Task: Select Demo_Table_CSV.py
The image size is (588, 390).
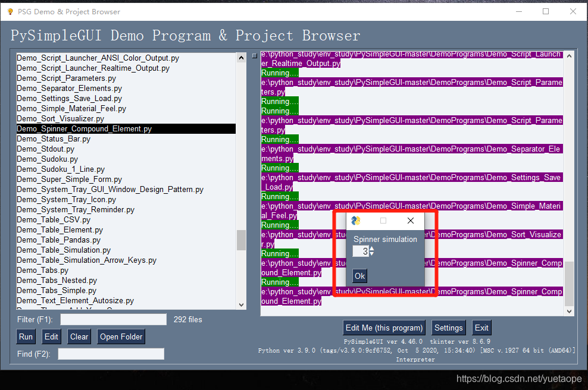Action: click(126, 220)
